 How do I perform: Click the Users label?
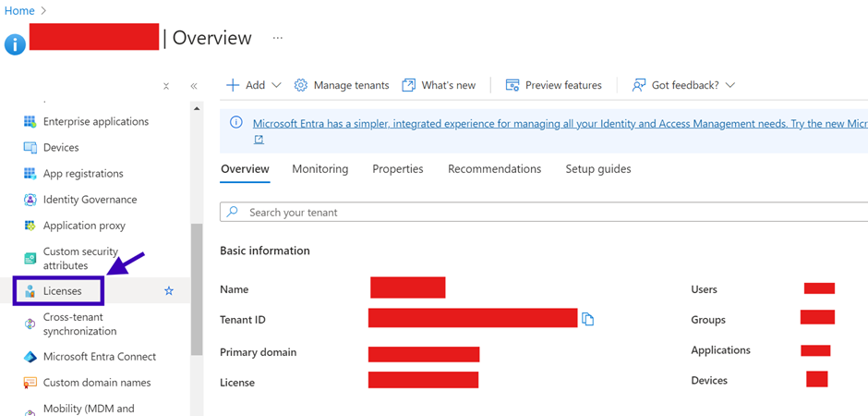point(704,289)
